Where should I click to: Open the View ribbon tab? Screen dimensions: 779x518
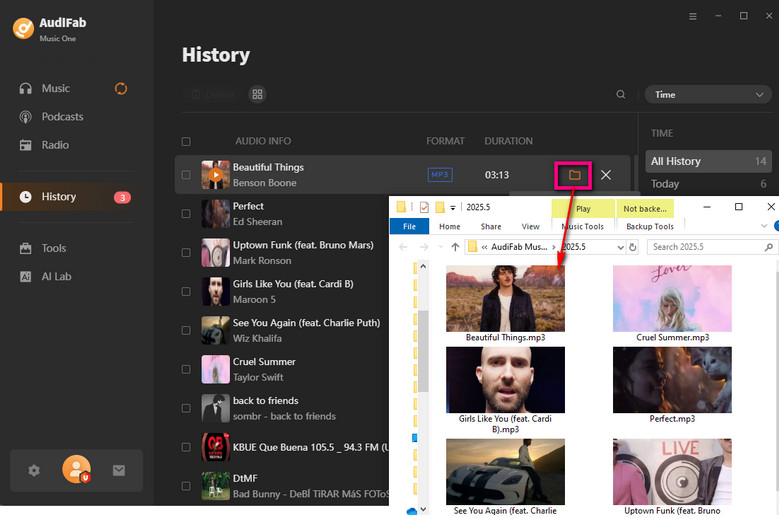(530, 226)
